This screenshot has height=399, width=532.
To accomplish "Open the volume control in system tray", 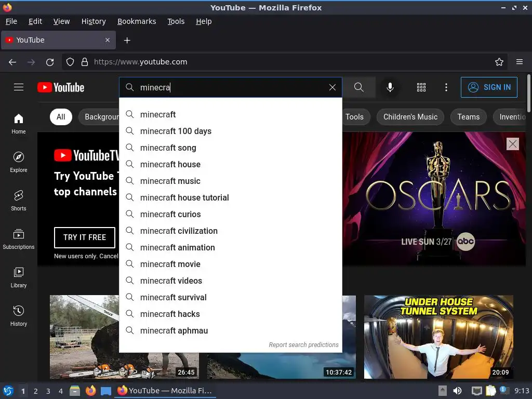I will click(457, 391).
